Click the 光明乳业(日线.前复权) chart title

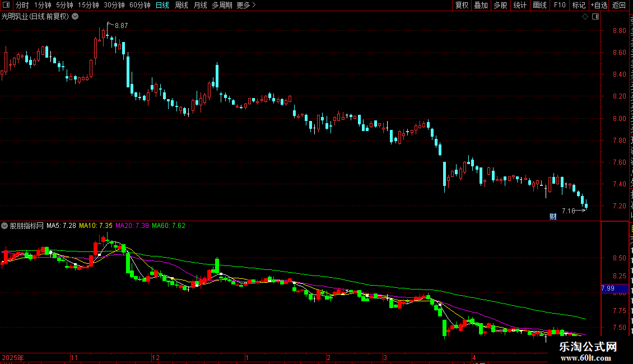pos(35,17)
